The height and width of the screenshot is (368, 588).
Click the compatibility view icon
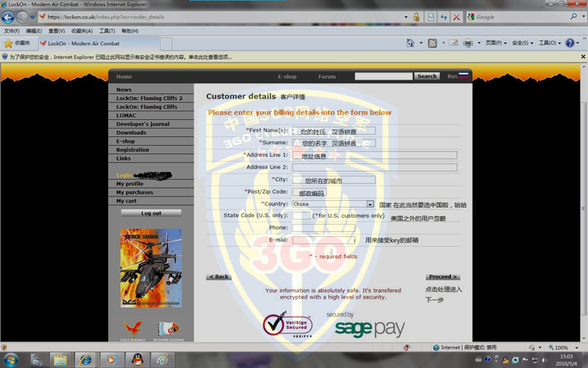point(431,17)
